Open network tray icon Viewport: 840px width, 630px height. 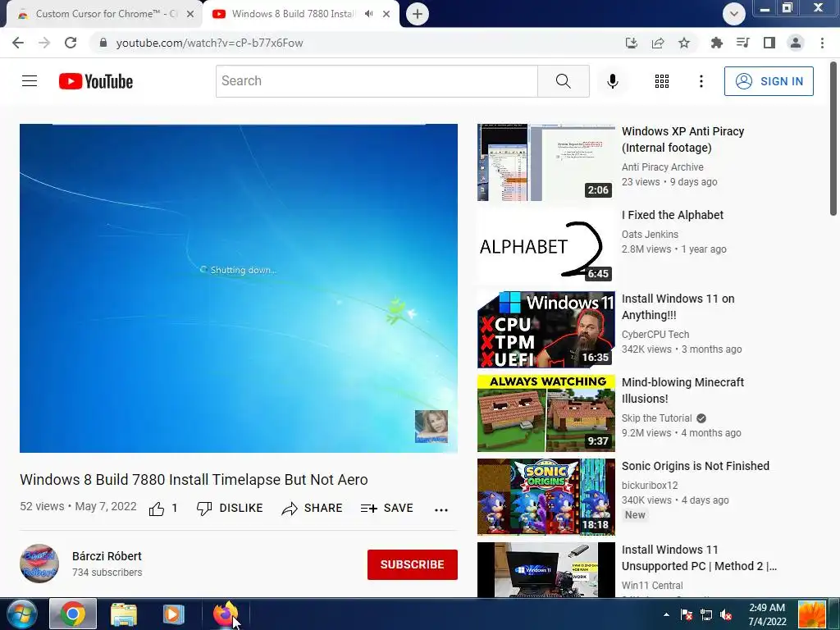coord(706,614)
